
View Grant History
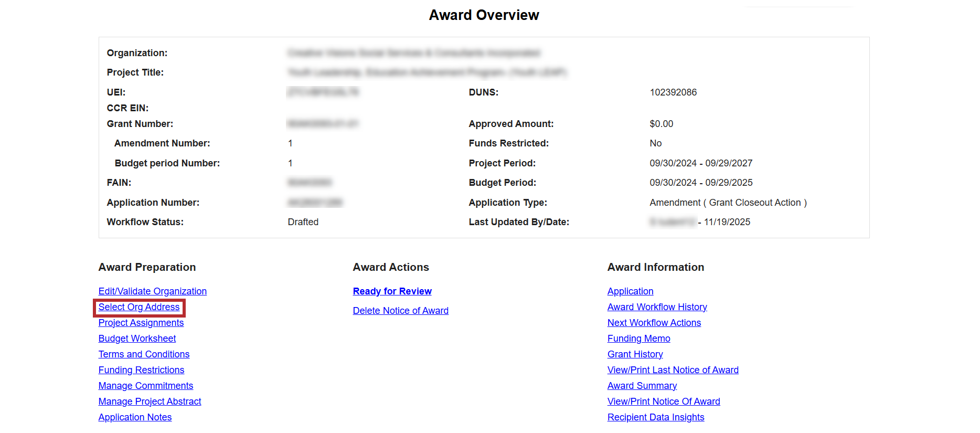pos(635,354)
